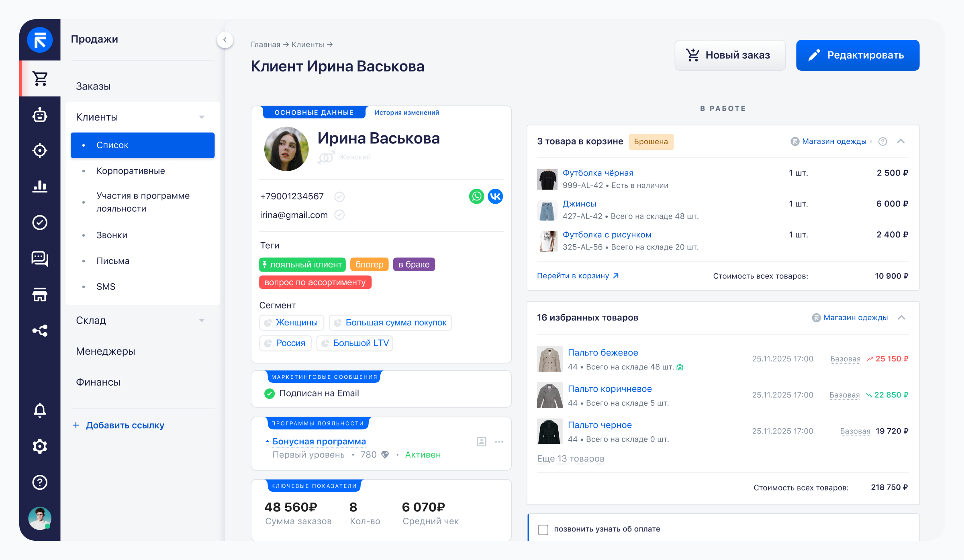Switch to the История изменений tab
The width and height of the screenshot is (964, 560).
[x=406, y=112]
